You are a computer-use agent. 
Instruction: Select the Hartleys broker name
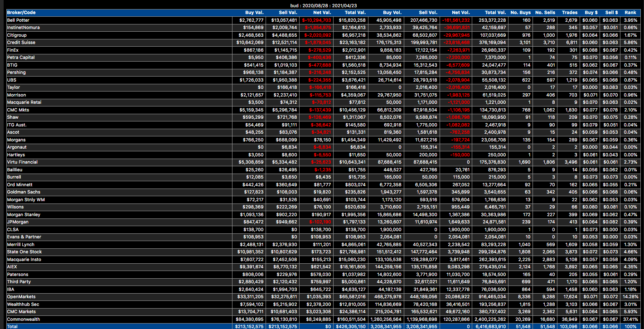pos(16,155)
